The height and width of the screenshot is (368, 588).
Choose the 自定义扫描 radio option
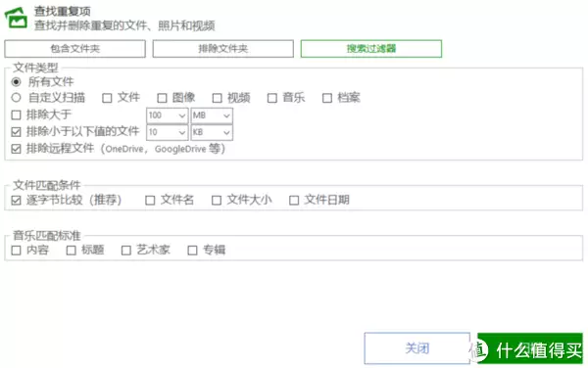tap(16, 98)
